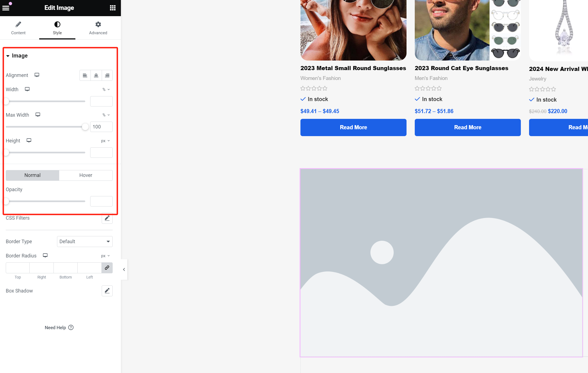Image resolution: width=588 pixels, height=373 pixels.
Task: Switch to the Content tab
Action: click(18, 28)
